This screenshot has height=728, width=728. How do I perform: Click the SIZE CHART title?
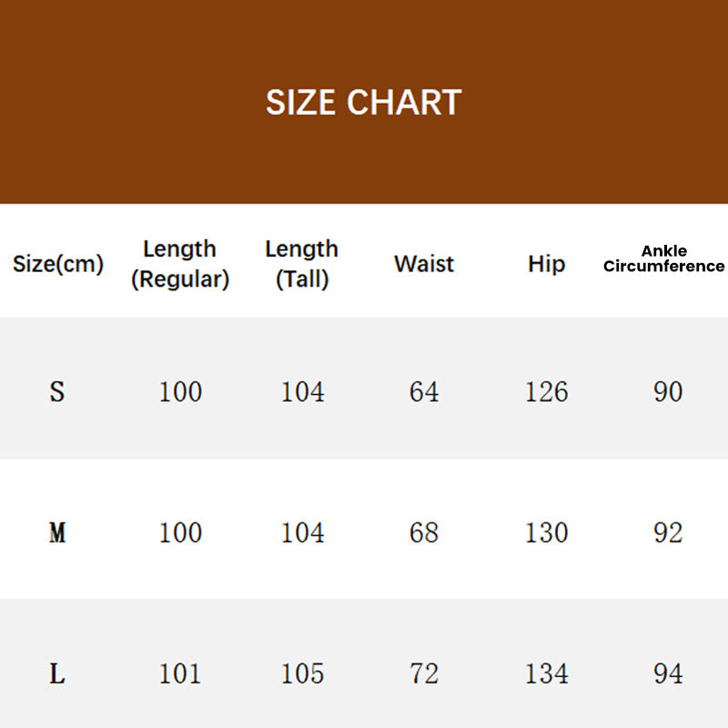[364, 102]
